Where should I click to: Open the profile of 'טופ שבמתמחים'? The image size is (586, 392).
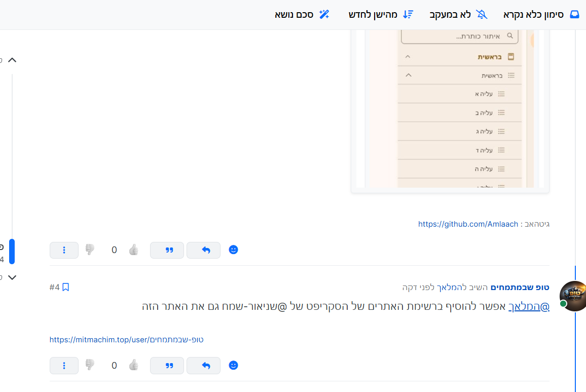coord(520,287)
